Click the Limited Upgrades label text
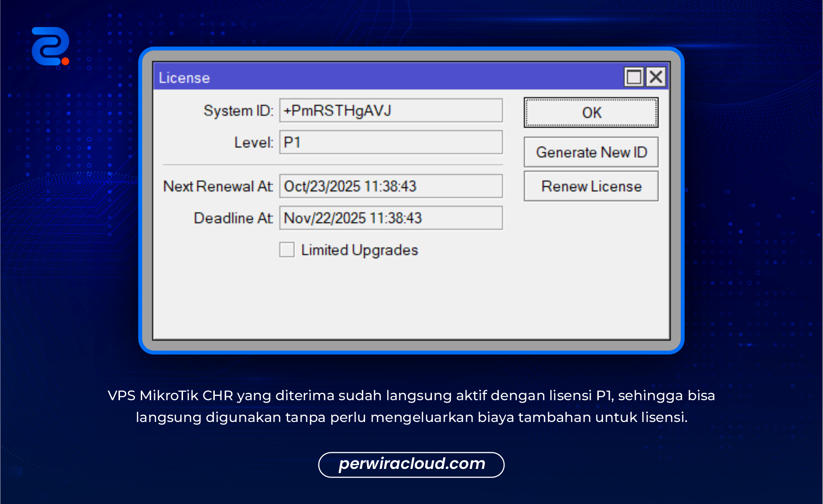 (359, 250)
